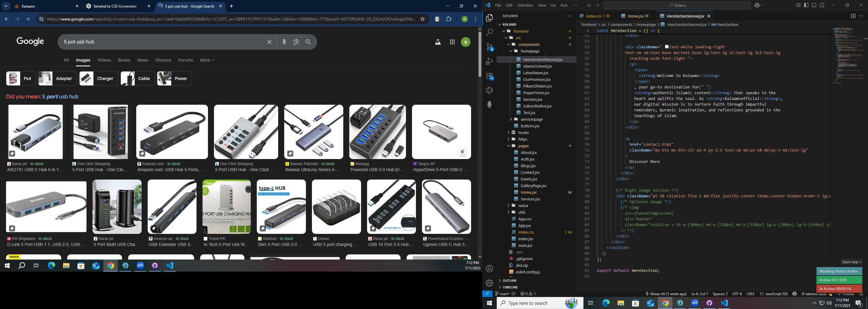This screenshot has width=868, height=309.
Task: Open the MongoDB leaf icon in activity bar
Action: (489, 105)
